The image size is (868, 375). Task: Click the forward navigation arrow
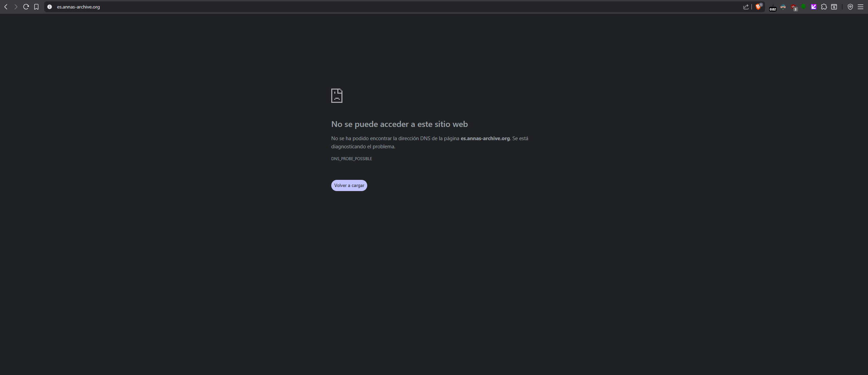coord(16,7)
